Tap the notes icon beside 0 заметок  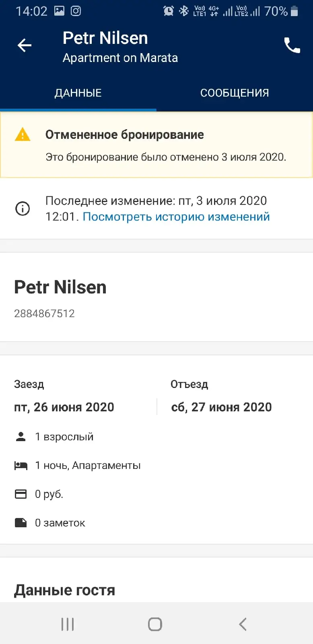pos(21,523)
